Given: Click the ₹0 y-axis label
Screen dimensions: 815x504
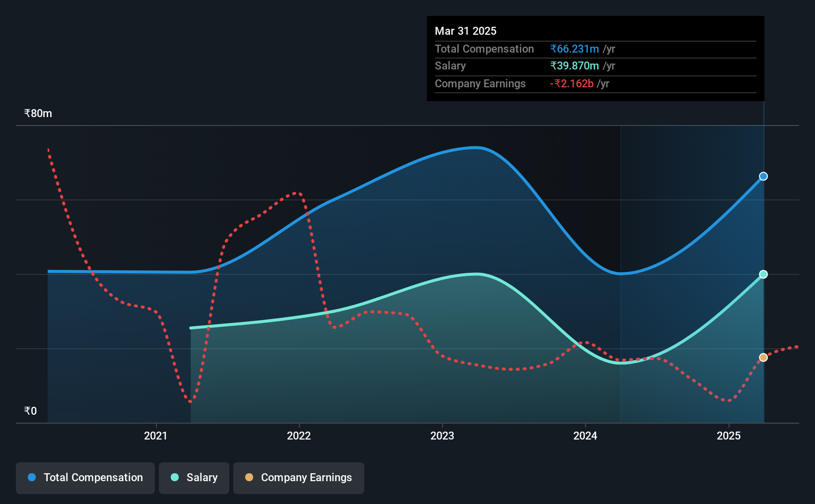Looking at the screenshot, I should 31,411.
